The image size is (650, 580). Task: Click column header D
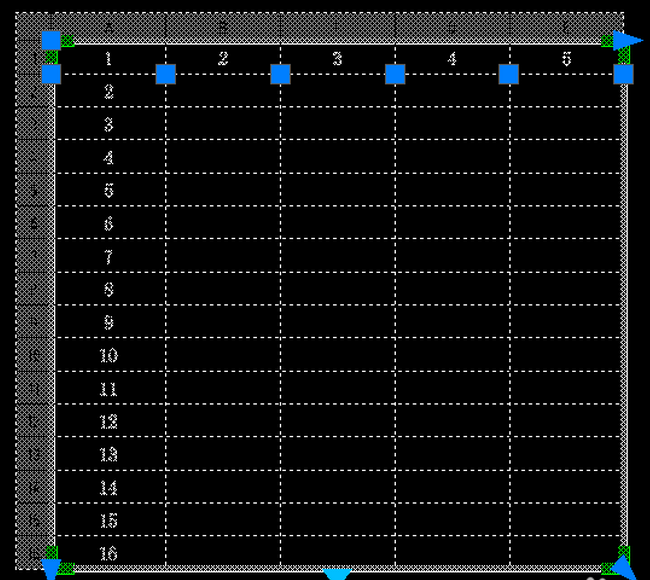[452, 28]
